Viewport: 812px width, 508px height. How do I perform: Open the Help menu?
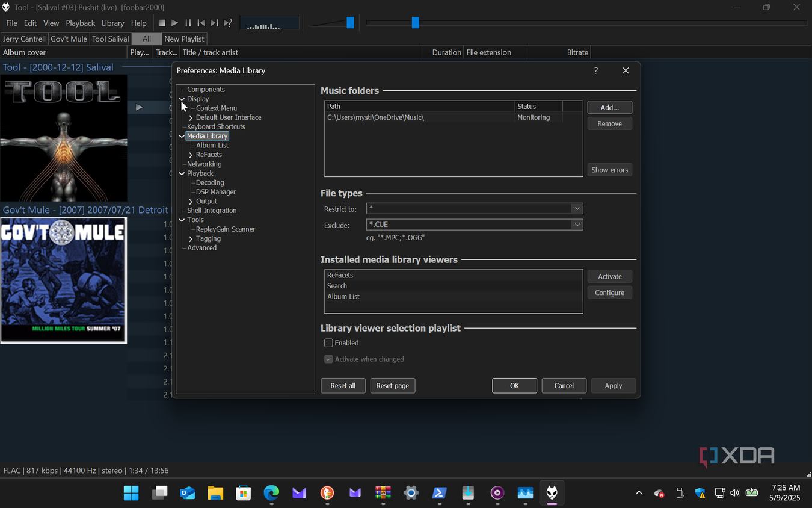click(139, 23)
